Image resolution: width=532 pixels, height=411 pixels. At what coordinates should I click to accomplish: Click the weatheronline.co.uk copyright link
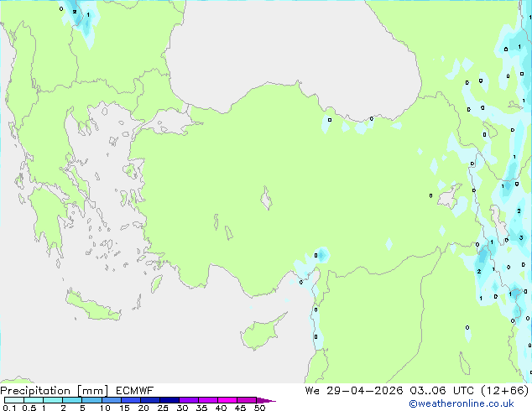pos(462,403)
